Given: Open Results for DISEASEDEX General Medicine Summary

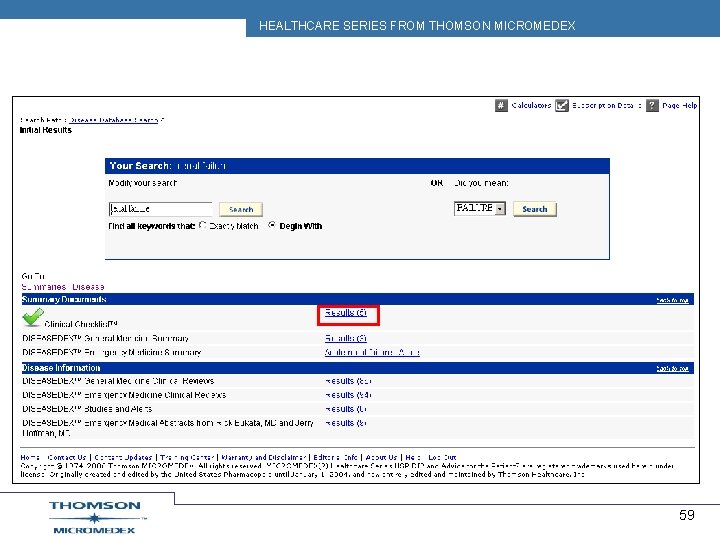Looking at the screenshot, I should coord(346,338).
